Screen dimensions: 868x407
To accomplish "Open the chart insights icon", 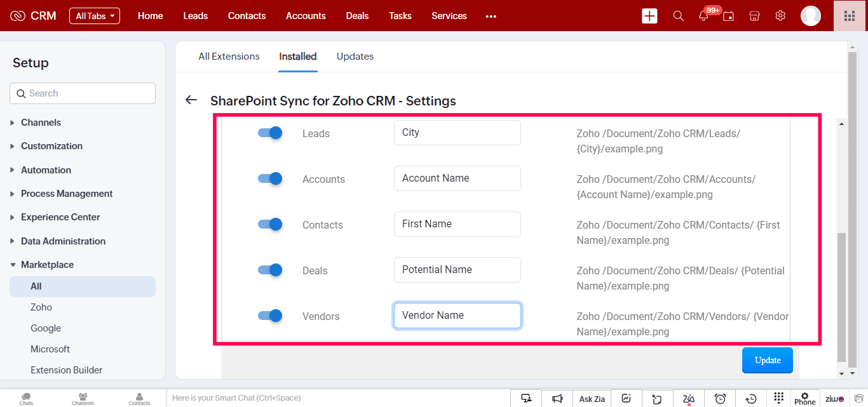I will point(627,398).
